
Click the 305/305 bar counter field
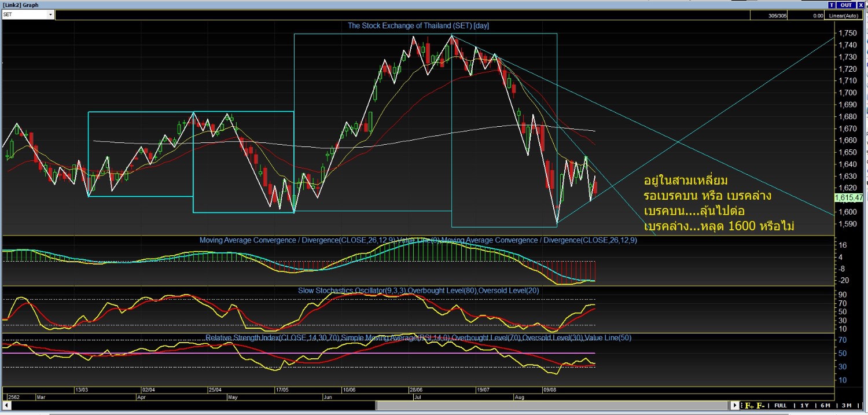click(768, 16)
